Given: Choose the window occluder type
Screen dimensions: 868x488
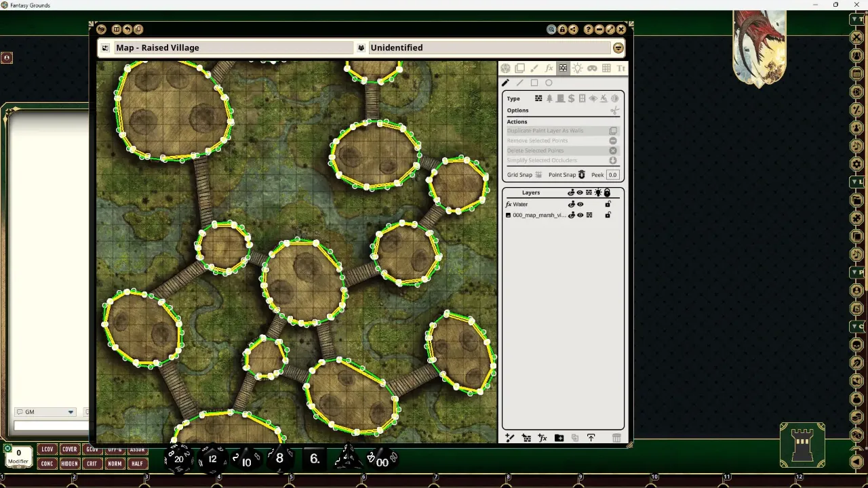Looking at the screenshot, I should click(582, 98).
